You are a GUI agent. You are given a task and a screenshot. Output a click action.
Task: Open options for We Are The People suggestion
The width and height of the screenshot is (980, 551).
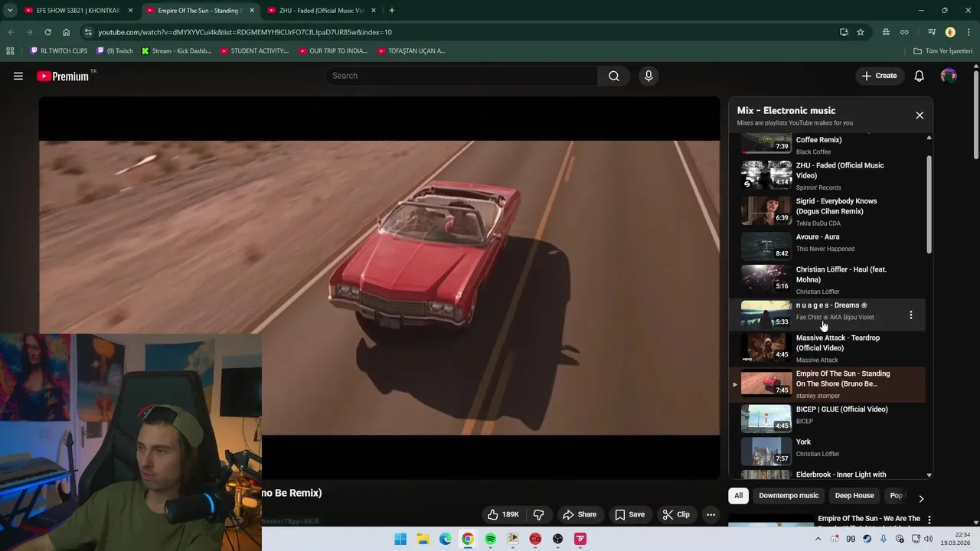click(x=929, y=520)
